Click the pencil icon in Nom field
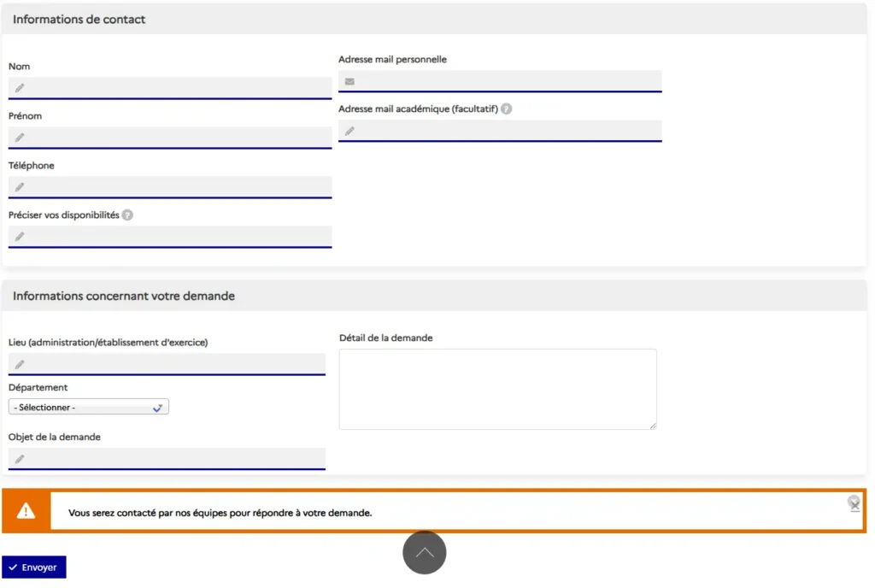 click(x=20, y=88)
